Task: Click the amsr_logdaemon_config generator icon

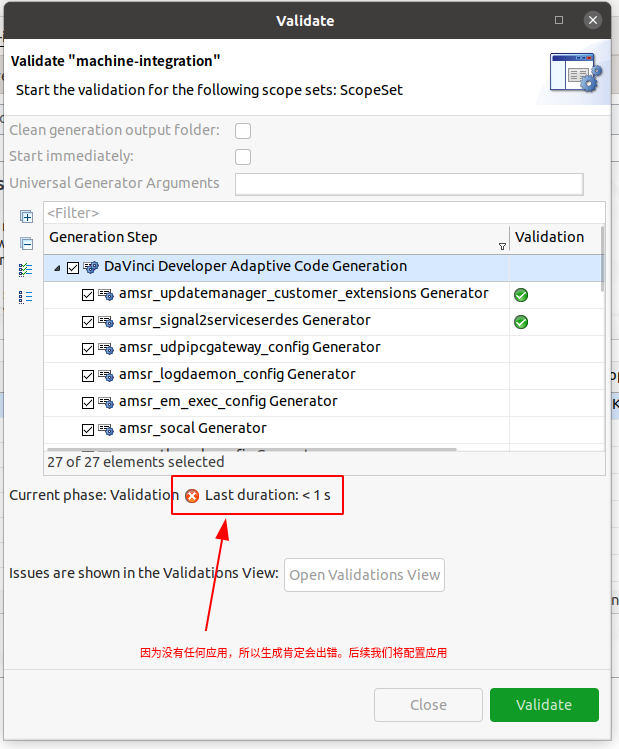Action: tap(106, 375)
